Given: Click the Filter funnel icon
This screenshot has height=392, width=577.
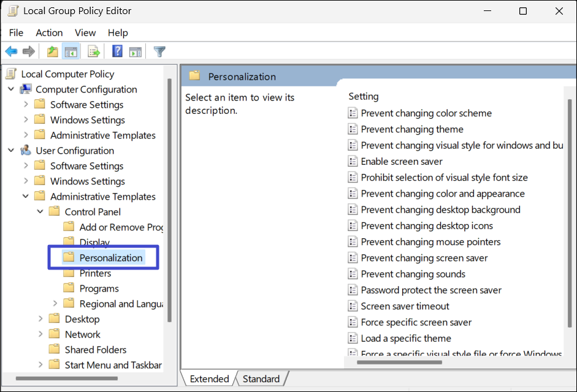Looking at the screenshot, I should [x=159, y=51].
